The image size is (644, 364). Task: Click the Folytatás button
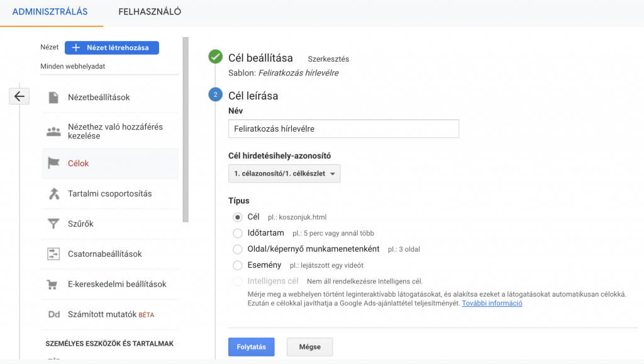click(252, 347)
